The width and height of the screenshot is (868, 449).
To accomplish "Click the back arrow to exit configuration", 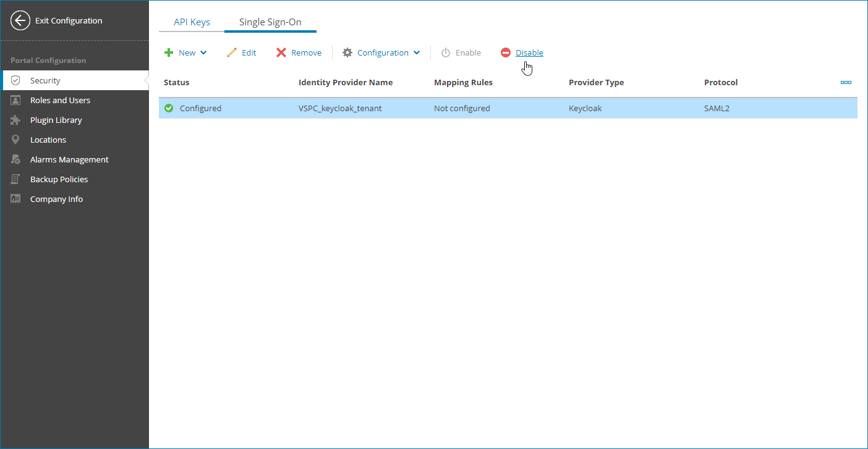I will coord(20,20).
